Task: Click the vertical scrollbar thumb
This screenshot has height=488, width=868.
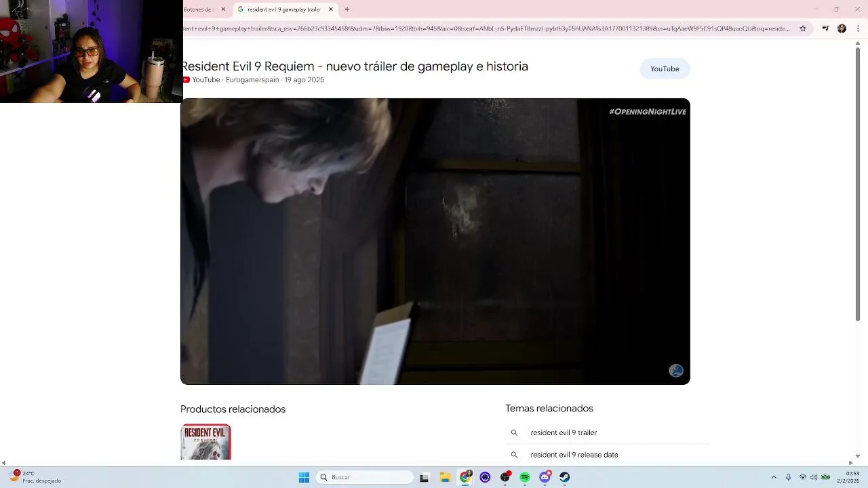Action: point(858,183)
